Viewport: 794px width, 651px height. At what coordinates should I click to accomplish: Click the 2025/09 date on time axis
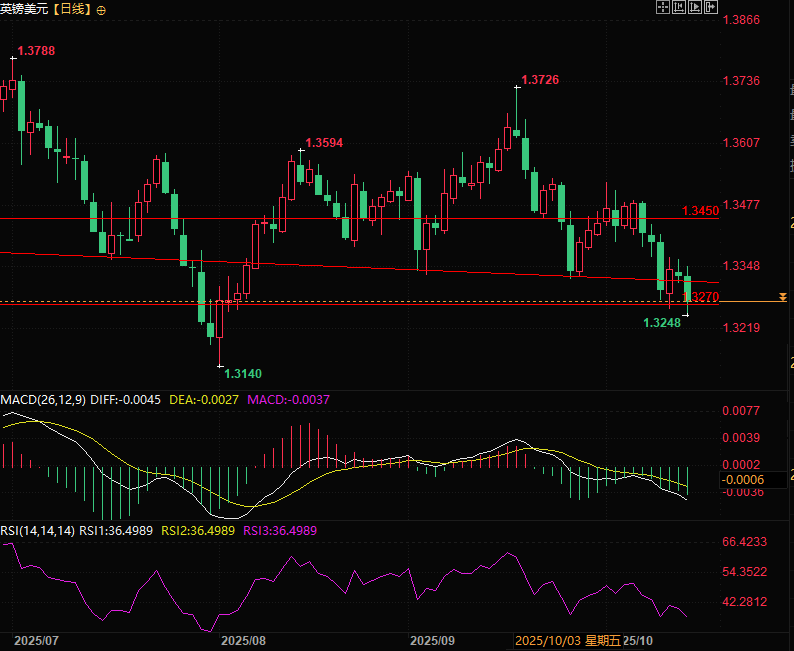point(433,640)
